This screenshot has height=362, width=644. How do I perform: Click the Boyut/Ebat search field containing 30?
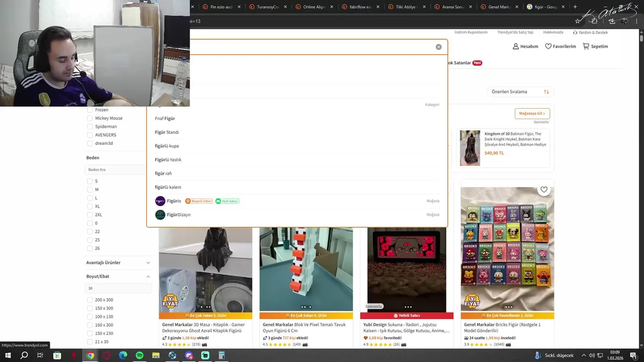(119, 289)
